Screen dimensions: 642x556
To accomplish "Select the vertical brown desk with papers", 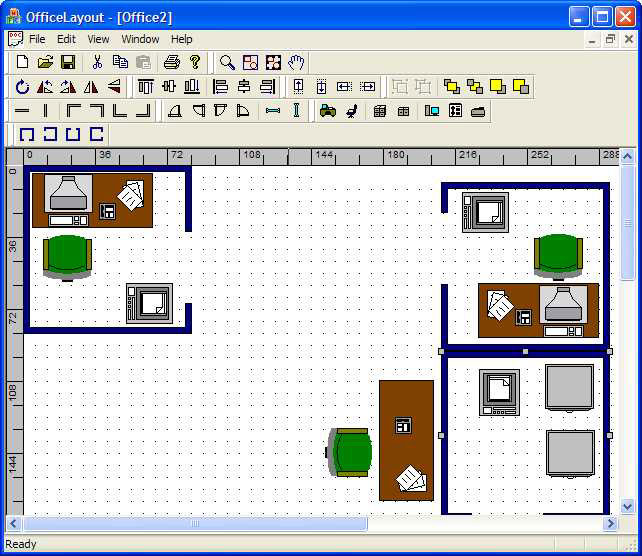I will pyautogui.click(x=406, y=441).
